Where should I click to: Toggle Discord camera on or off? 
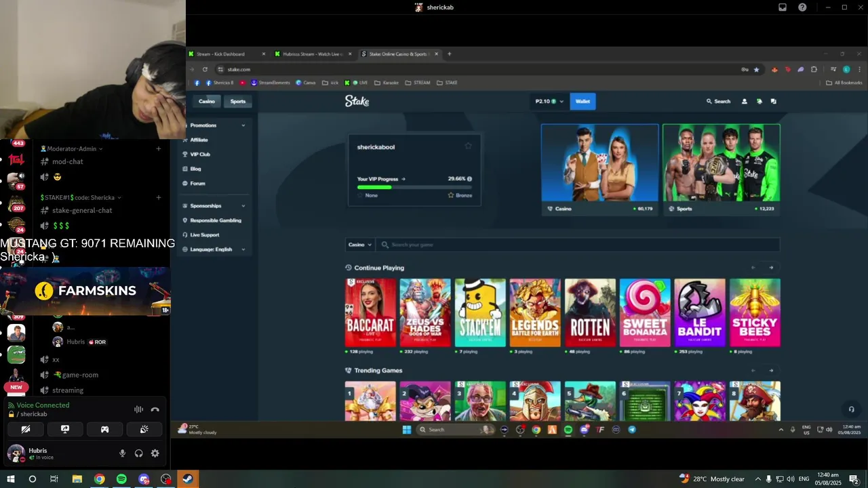26,429
